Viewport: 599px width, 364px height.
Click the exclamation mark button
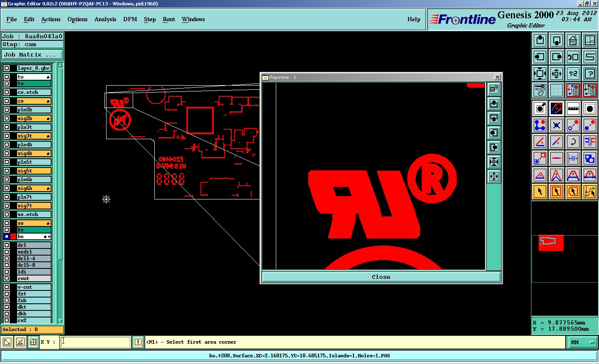coord(138,342)
